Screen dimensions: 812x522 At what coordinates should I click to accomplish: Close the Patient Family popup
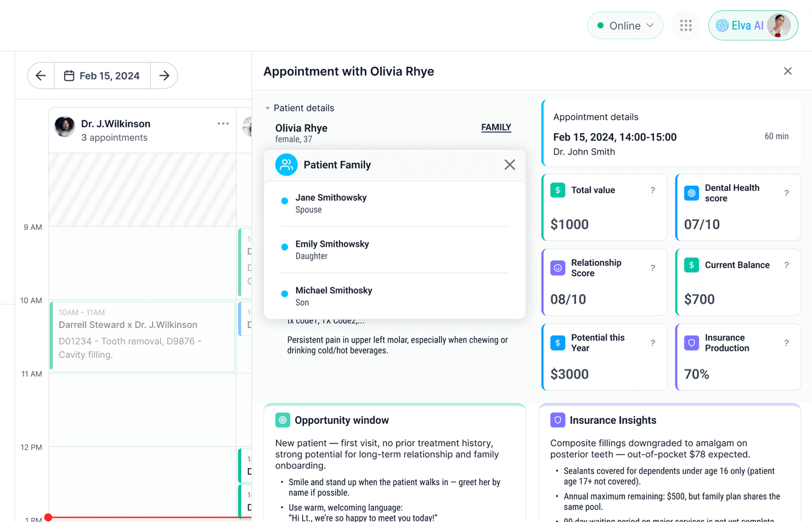point(509,165)
